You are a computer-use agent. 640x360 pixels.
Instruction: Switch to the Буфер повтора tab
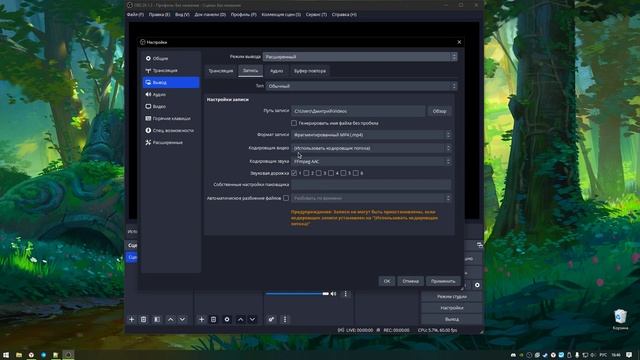pyautogui.click(x=310, y=71)
